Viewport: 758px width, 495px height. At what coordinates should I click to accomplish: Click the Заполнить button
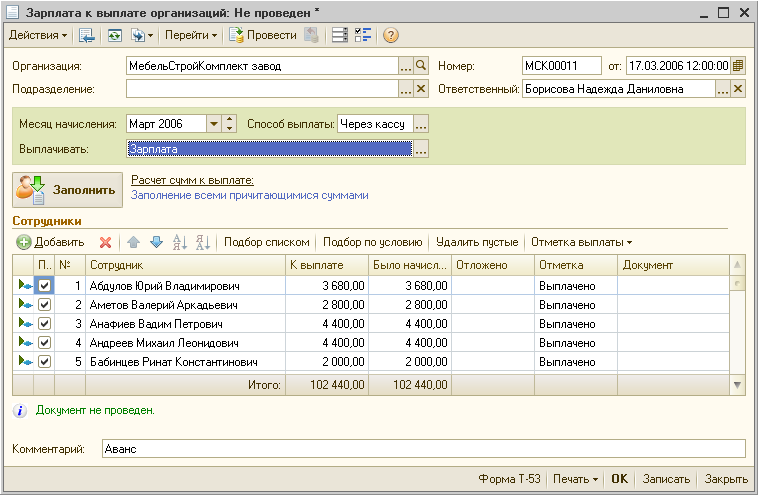click(x=67, y=190)
